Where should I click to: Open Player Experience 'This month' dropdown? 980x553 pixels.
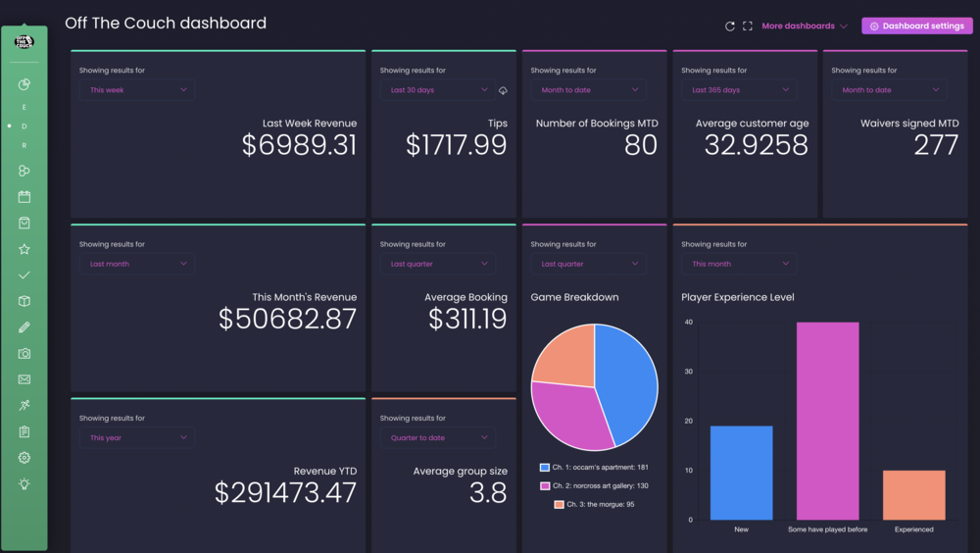pyautogui.click(x=739, y=264)
